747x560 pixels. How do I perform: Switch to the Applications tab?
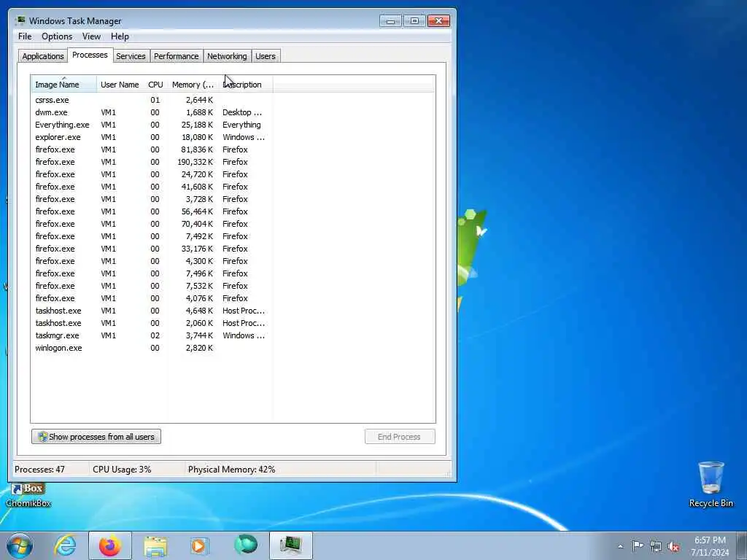43,55
